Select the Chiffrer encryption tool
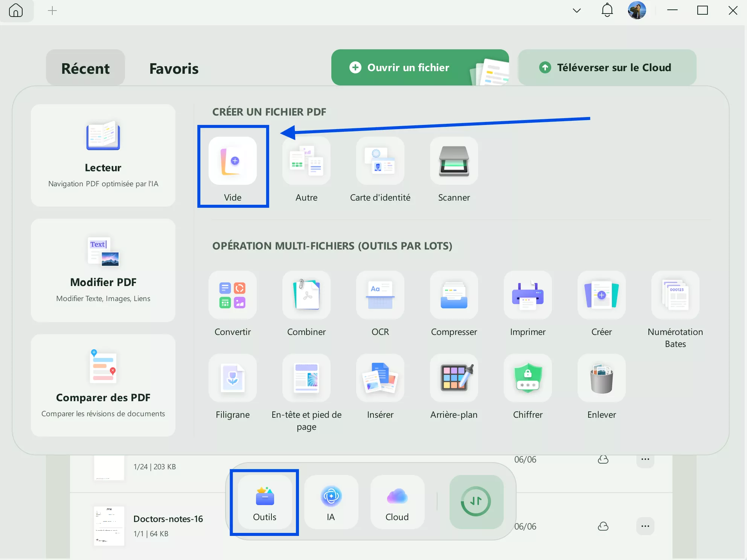The width and height of the screenshot is (747, 560). (x=527, y=378)
